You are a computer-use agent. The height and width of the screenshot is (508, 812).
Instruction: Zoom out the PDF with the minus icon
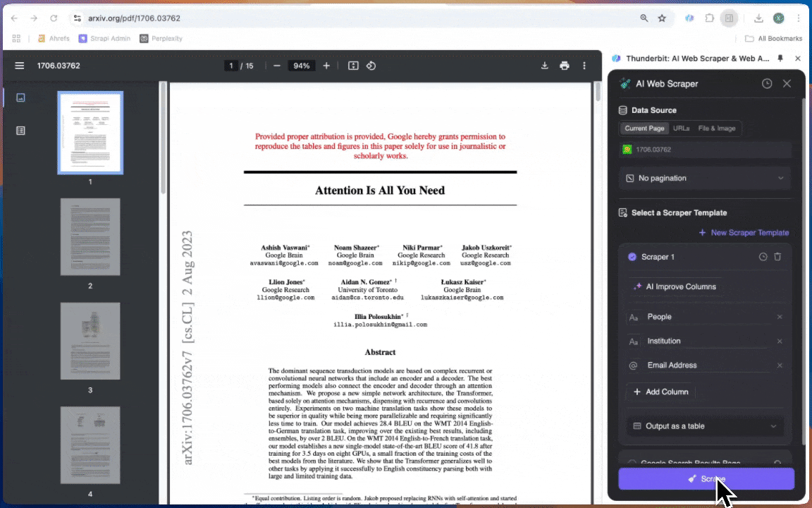pos(276,66)
